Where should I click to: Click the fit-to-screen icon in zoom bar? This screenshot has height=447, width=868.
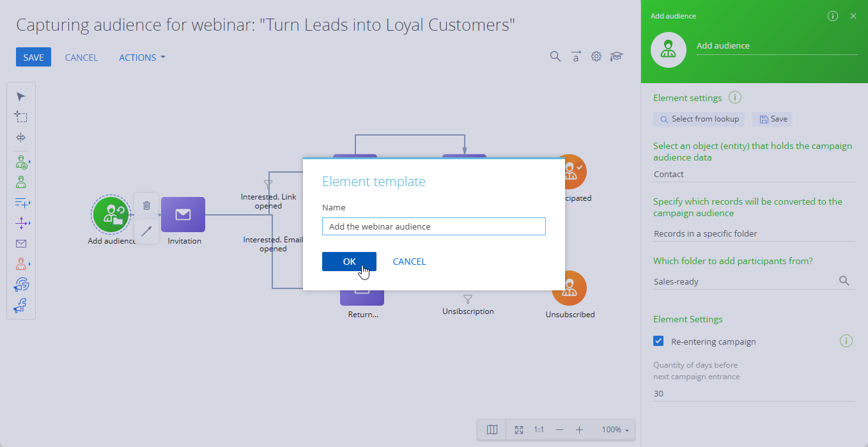(519, 430)
